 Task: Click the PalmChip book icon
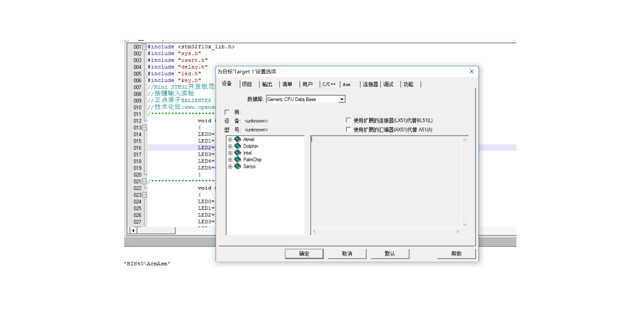[x=238, y=160]
